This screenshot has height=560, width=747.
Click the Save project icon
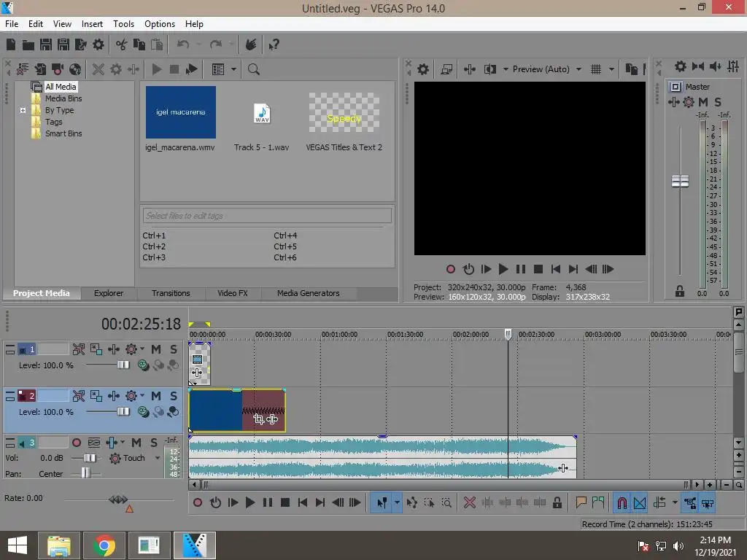pyautogui.click(x=46, y=44)
